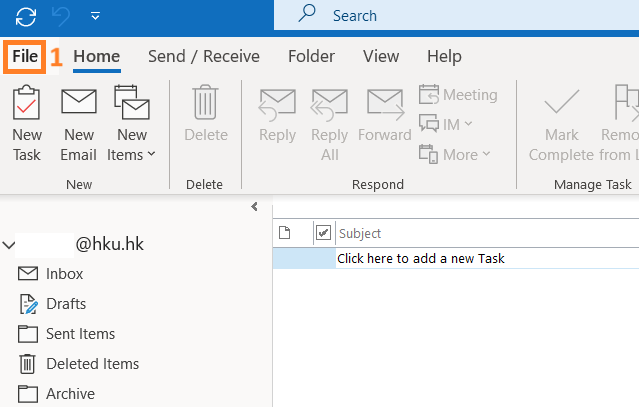Open the Archive folder
The image size is (640, 410).
point(56,394)
